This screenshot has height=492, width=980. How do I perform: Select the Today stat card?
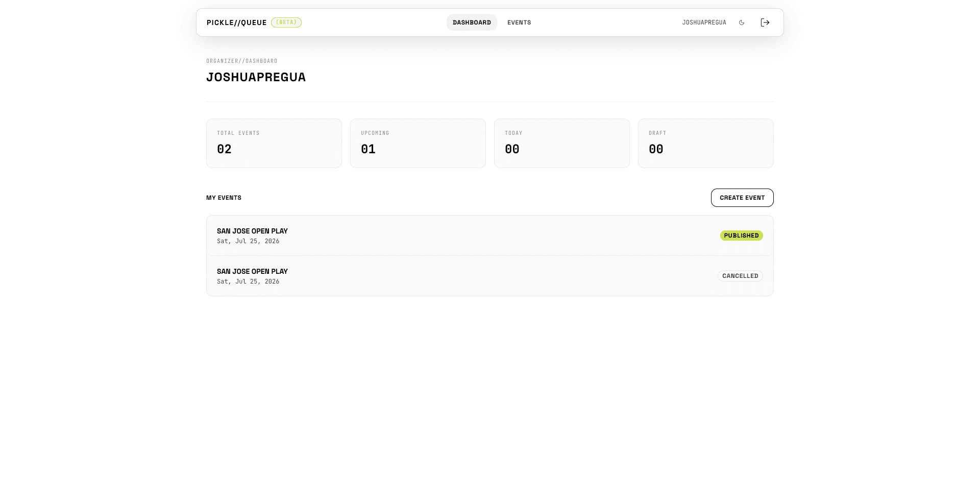click(x=562, y=143)
